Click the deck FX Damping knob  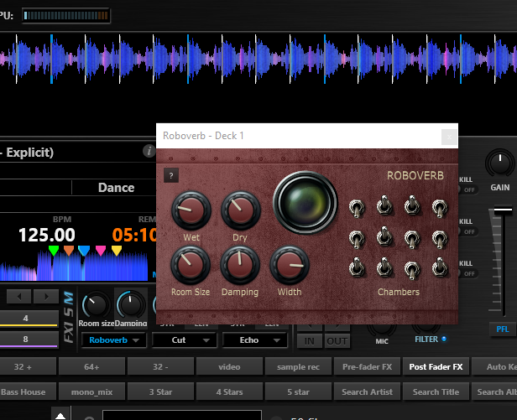click(x=131, y=305)
